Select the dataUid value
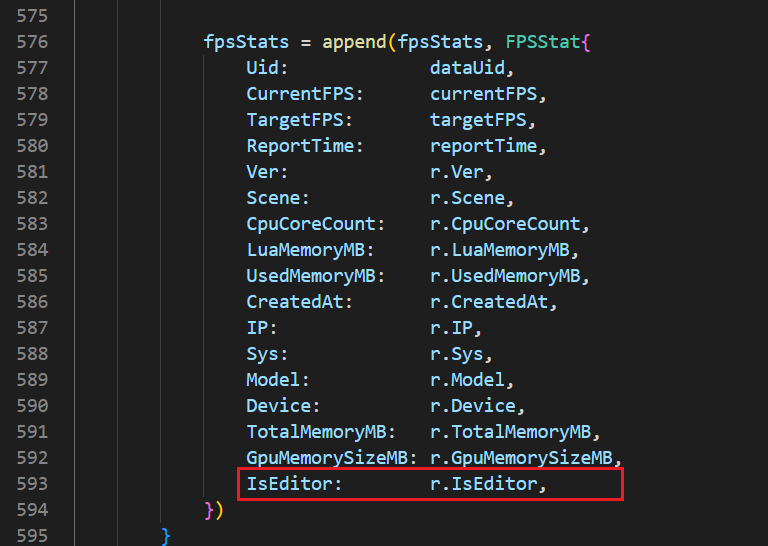Screen dimensions: 768x546 click(x=467, y=68)
